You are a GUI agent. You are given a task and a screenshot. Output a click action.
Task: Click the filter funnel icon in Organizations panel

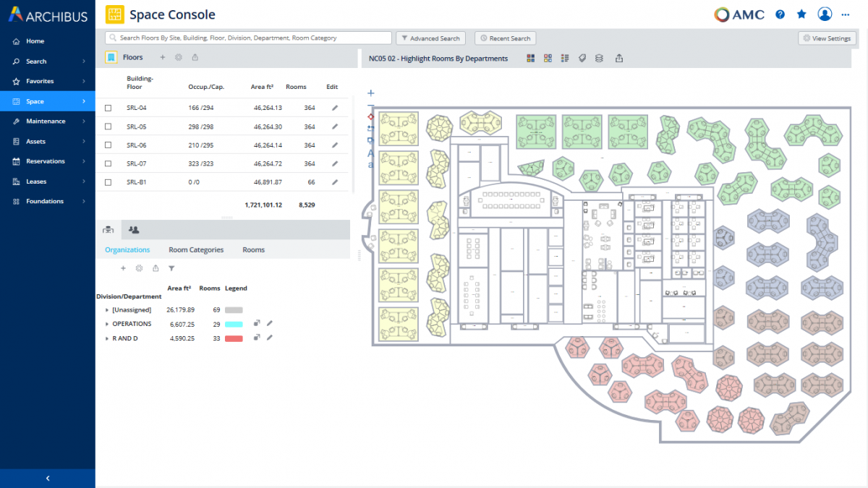[x=171, y=268]
